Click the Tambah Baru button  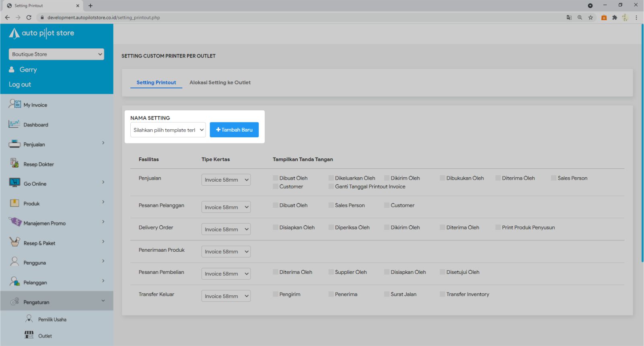pos(234,130)
